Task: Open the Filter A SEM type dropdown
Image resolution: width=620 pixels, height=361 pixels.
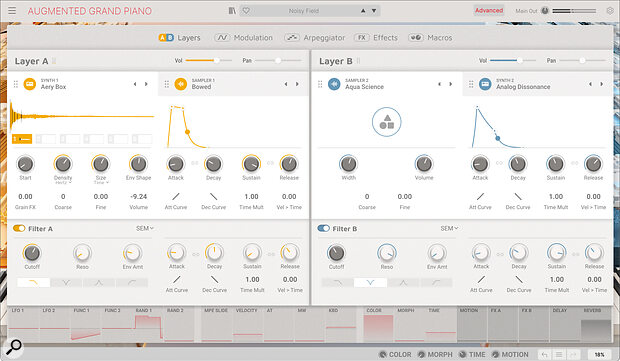Action: [145, 228]
